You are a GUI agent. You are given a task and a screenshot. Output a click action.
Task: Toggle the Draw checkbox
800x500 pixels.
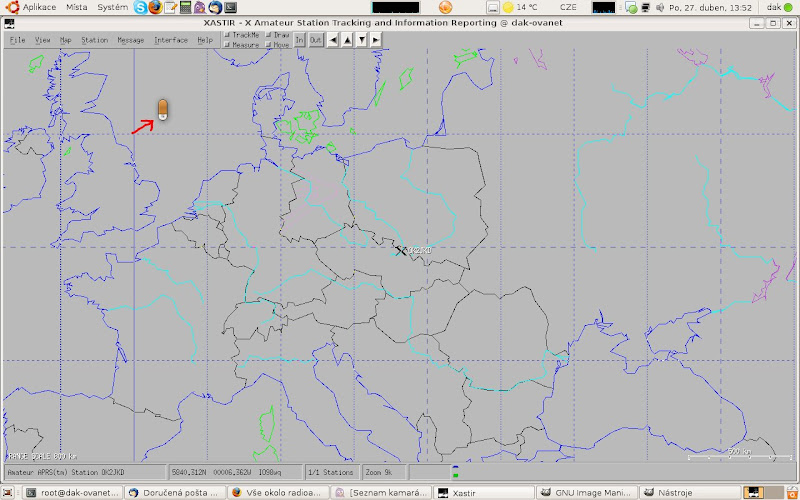[x=269, y=35]
